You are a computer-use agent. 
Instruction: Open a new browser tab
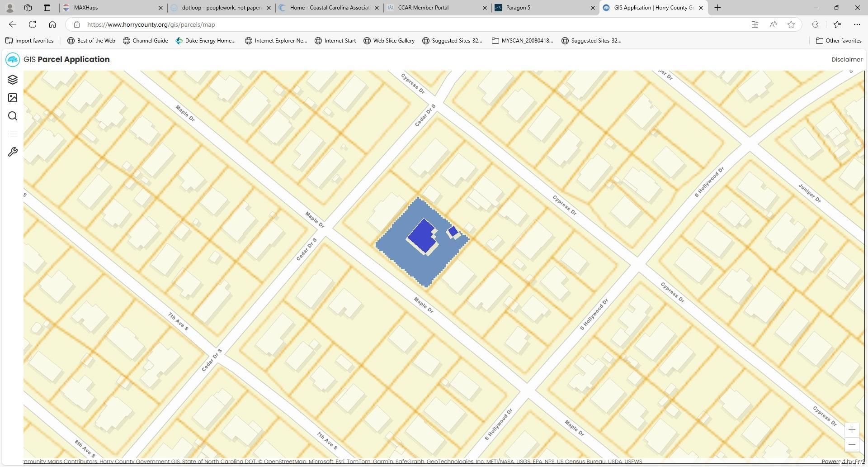pos(717,8)
